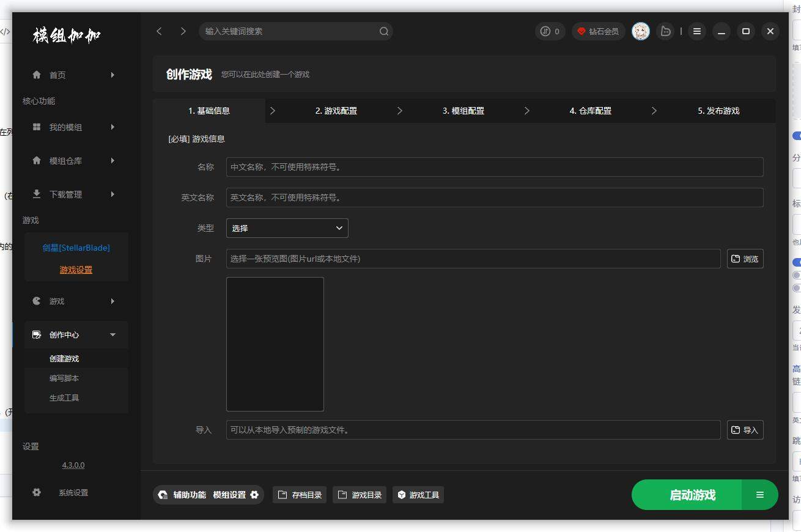Screen dimensions: 801x532
Task: Open the 游戏工具 cube button
Action: click(418, 495)
